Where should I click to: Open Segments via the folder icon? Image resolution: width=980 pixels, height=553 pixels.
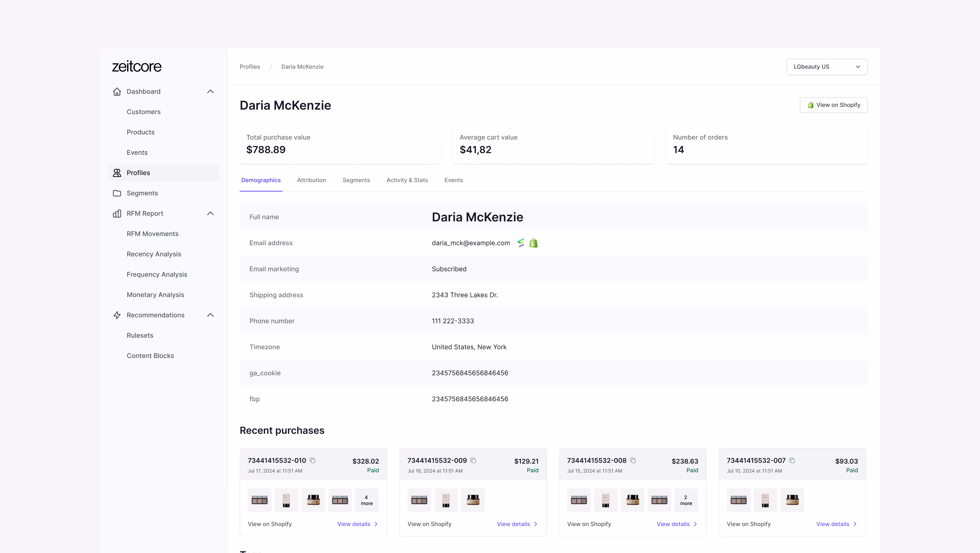[117, 193]
